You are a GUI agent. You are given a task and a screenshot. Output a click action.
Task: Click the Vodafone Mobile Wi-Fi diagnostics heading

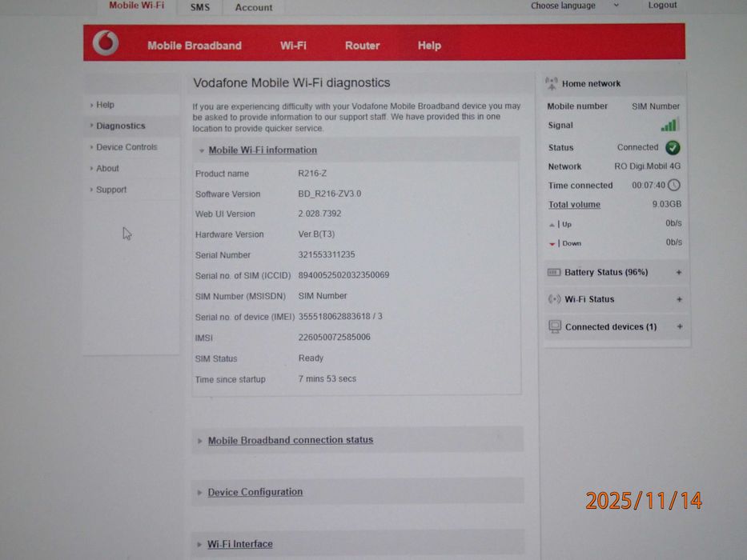[x=291, y=83]
